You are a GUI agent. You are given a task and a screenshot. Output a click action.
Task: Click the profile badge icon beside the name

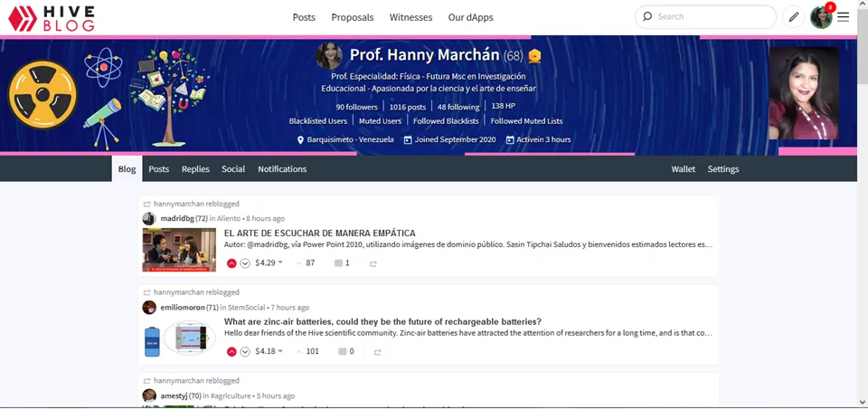(x=534, y=56)
